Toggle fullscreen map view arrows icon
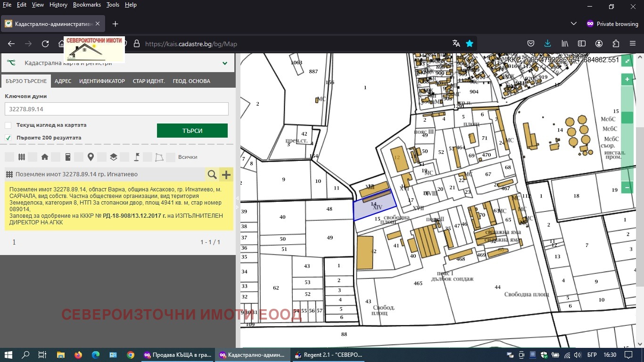The width and height of the screenshot is (644, 362). (627, 61)
